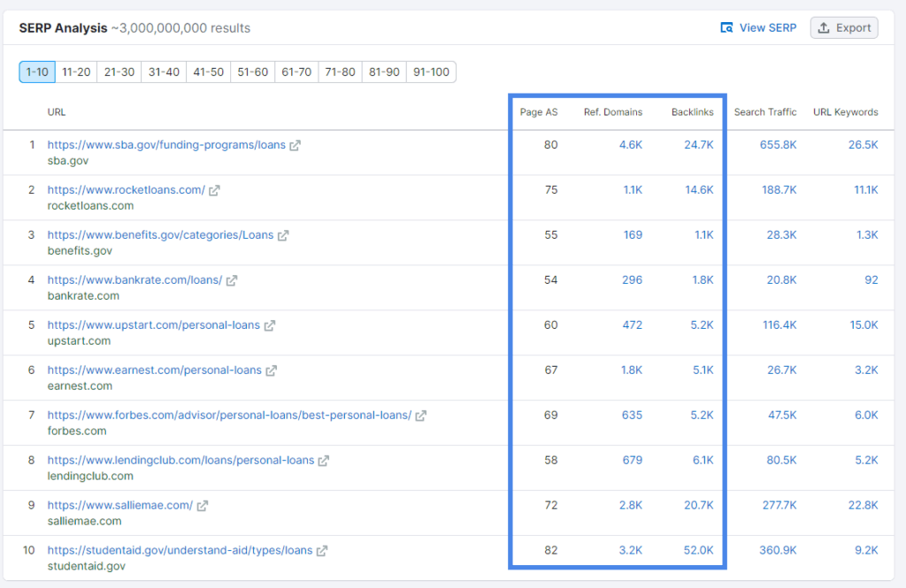Open the rocketloans.com URL link
The image size is (906, 588).
pyautogui.click(x=126, y=190)
